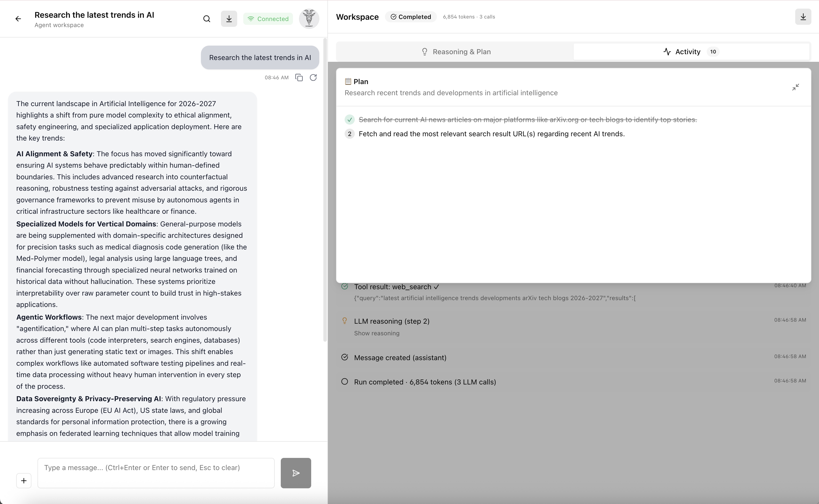The height and width of the screenshot is (504, 819).
Task: Click the struck-through Search for current AI news step
Action: pos(528,120)
